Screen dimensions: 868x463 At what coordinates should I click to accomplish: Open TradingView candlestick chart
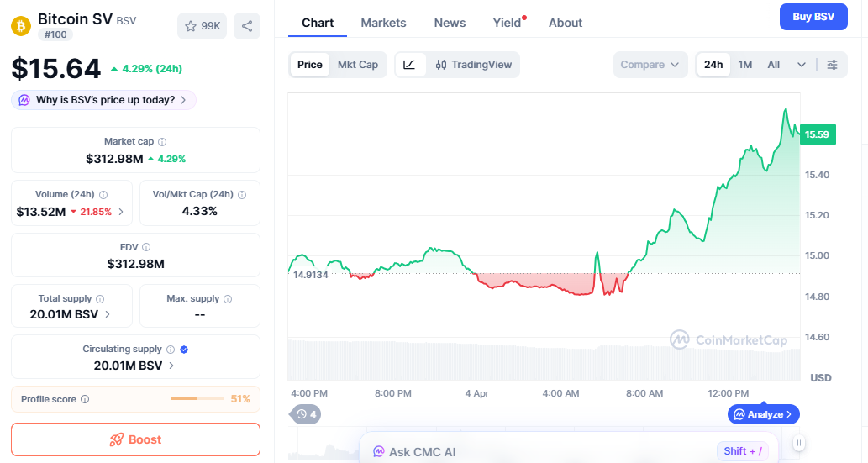tap(473, 65)
